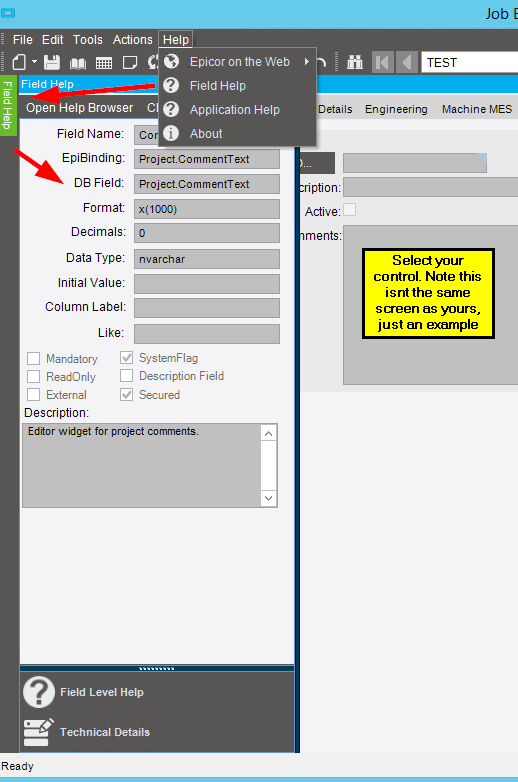Click the globe icon for Epicor on the Web
Viewport: 518px width, 782px height.
tap(172, 61)
